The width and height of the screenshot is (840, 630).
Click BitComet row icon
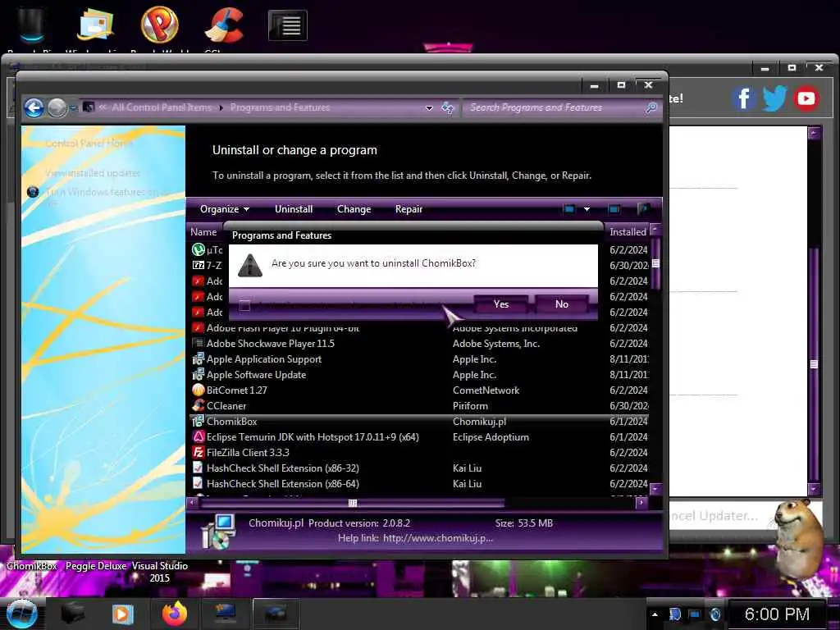pyautogui.click(x=199, y=390)
